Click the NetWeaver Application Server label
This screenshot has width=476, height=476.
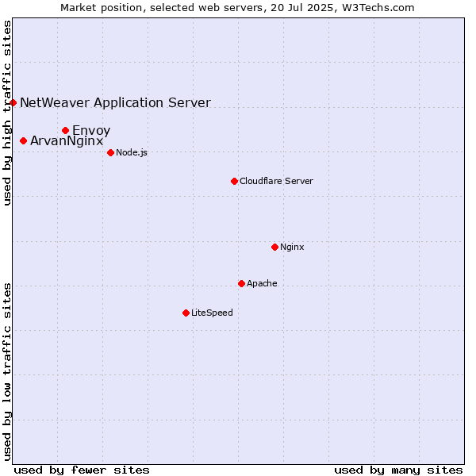pyautogui.click(x=115, y=102)
